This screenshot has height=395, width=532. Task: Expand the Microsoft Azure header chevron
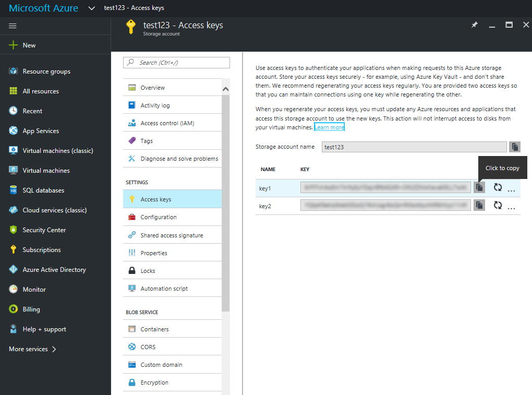coord(92,8)
